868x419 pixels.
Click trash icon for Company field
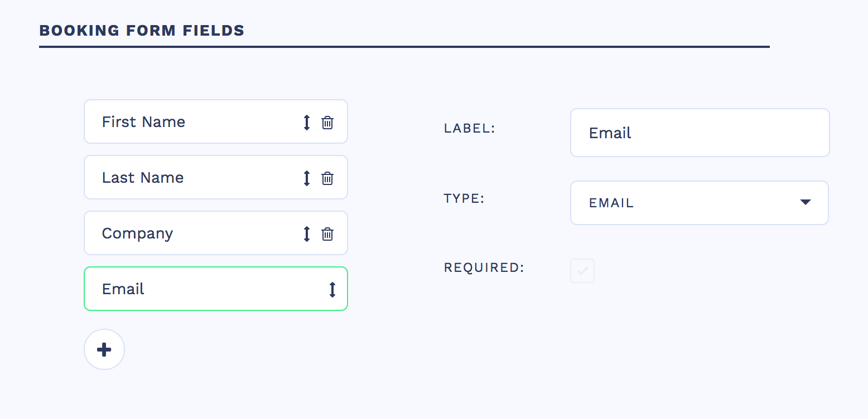327,234
